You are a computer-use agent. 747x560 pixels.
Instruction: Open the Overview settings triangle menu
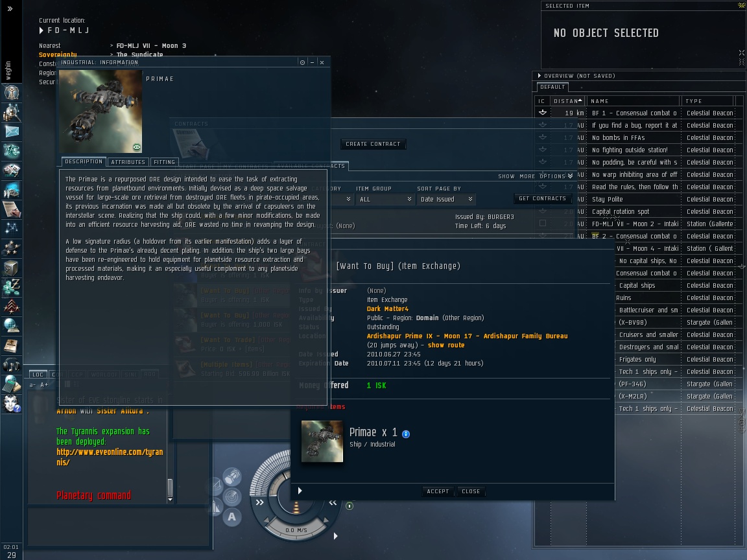[x=539, y=76]
